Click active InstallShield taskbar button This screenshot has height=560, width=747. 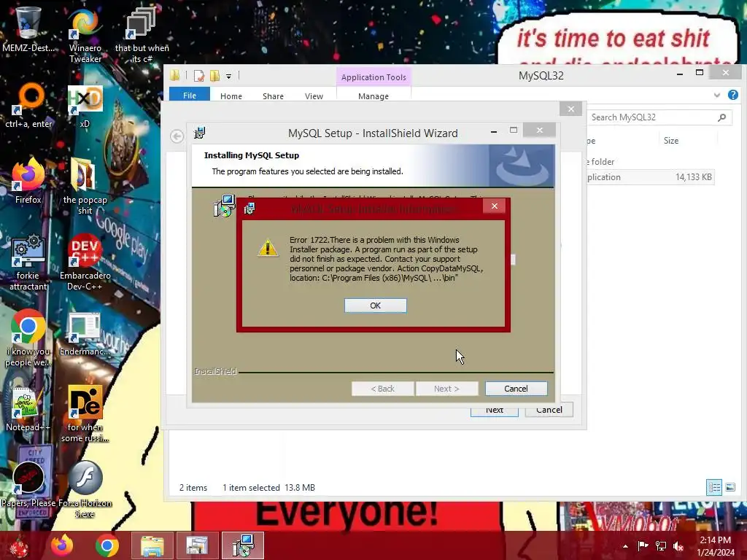pos(244,545)
